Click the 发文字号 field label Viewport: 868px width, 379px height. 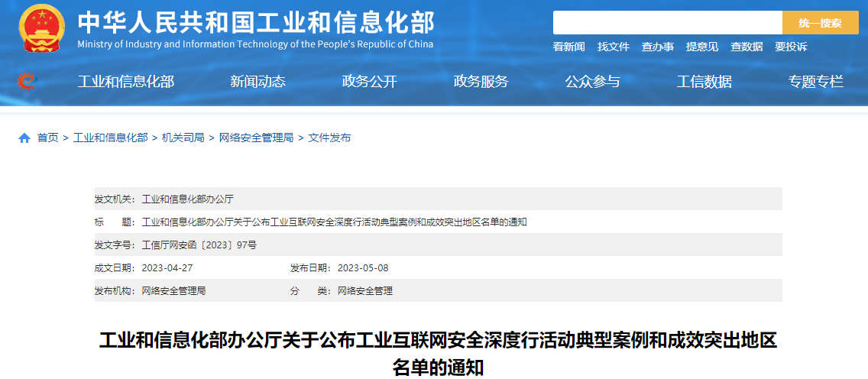tap(115, 245)
